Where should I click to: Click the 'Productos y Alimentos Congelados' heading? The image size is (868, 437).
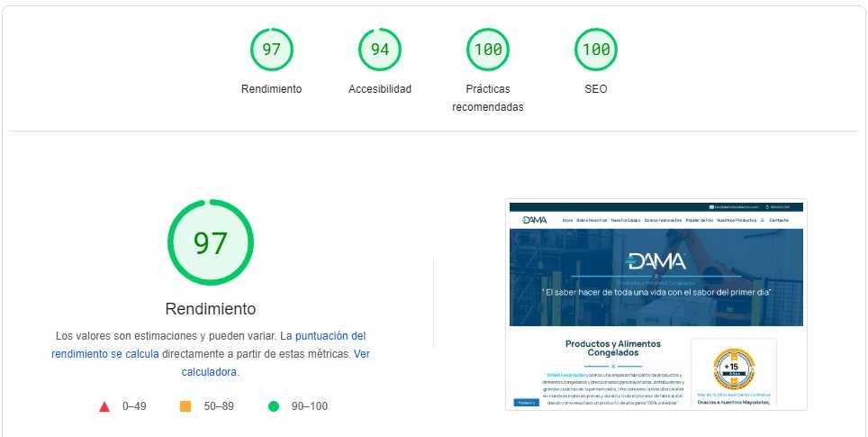coord(612,349)
